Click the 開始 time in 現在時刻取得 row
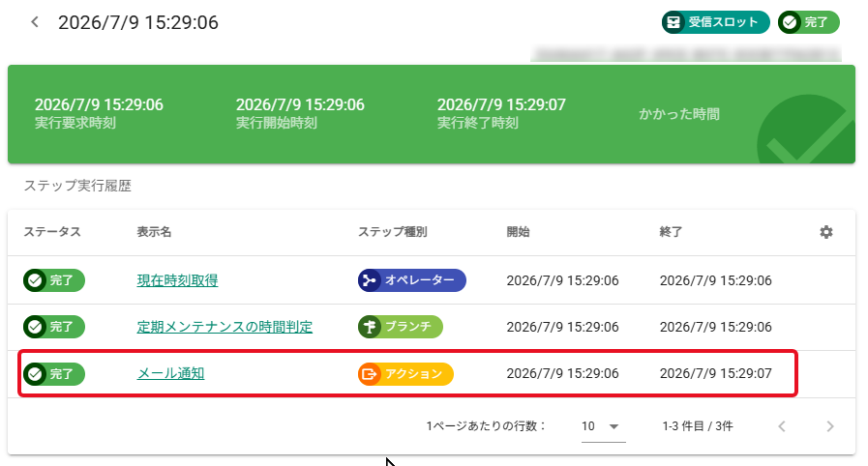 coord(562,280)
